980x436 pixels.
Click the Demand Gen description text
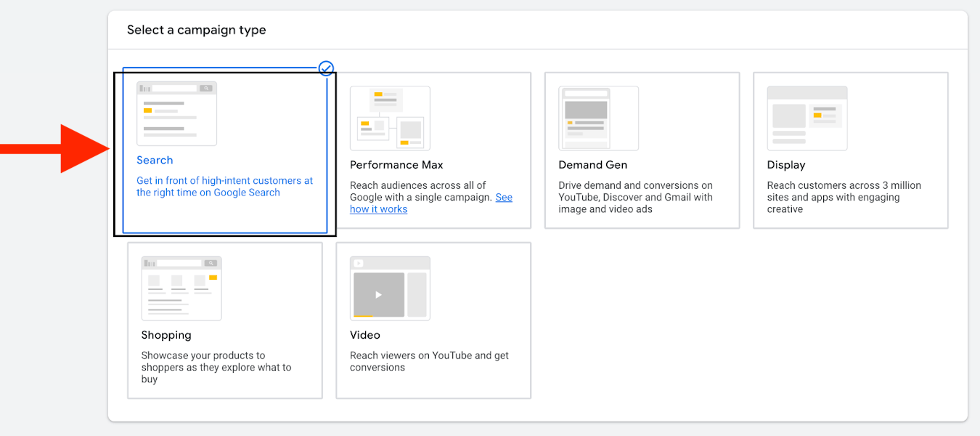[635, 197]
